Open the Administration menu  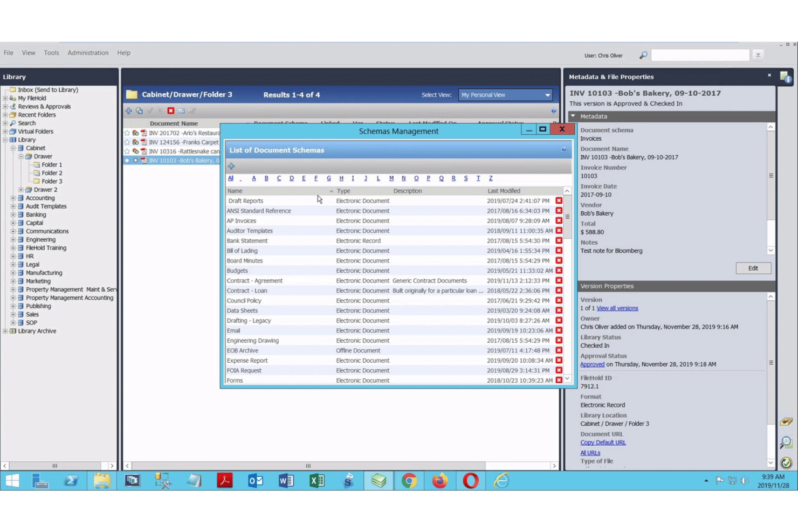point(88,53)
